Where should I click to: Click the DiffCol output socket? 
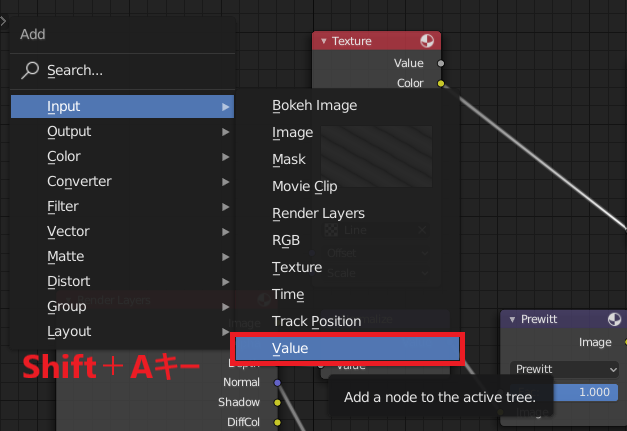click(278, 422)
